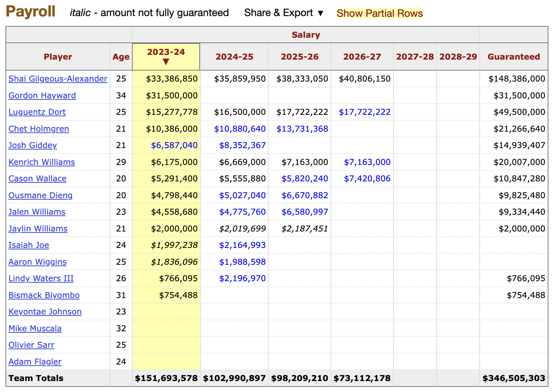Click team total $151,693,578 for 2023-24
The height and width of the screenshot is (392, 555).
[166, 378]
